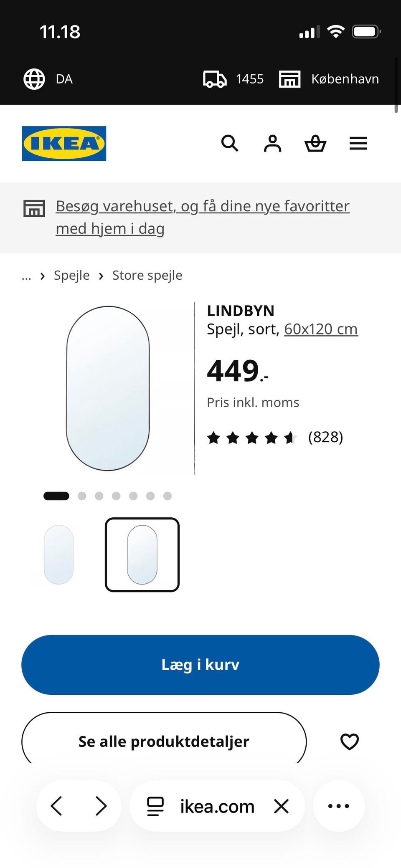Open the user profile icon
The height and width of the screenshot is (868, 401).
[272, 143]
